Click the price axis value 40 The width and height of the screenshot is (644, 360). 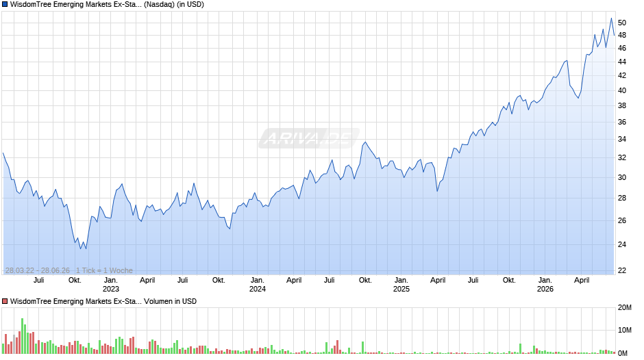click(622, 91)
